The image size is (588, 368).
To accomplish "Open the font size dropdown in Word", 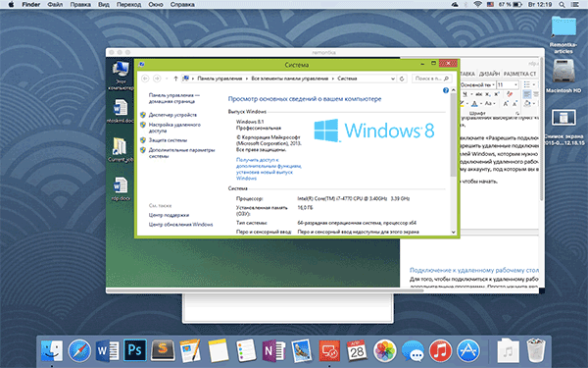I will (515, 84).
